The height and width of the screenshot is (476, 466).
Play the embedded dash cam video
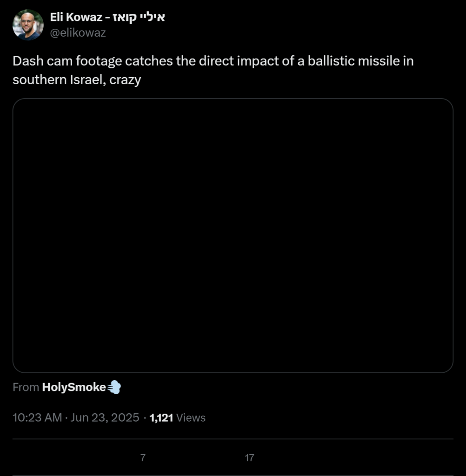(x=233, y=235)
